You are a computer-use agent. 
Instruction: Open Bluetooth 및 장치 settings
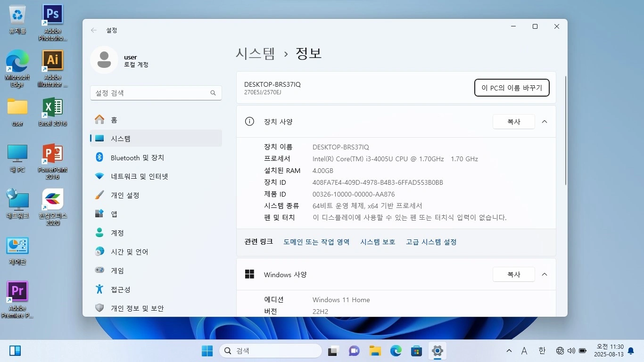point(156,157)
